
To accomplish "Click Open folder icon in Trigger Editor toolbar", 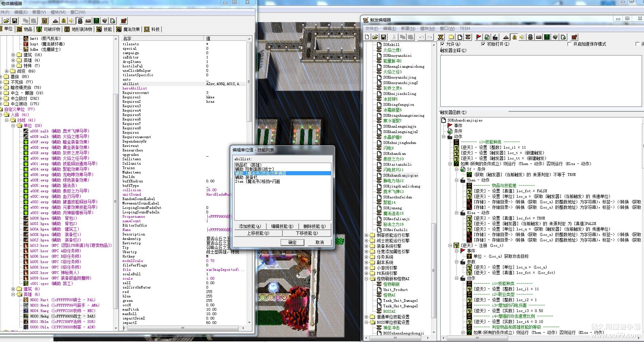I will click(x=375, y=37).
